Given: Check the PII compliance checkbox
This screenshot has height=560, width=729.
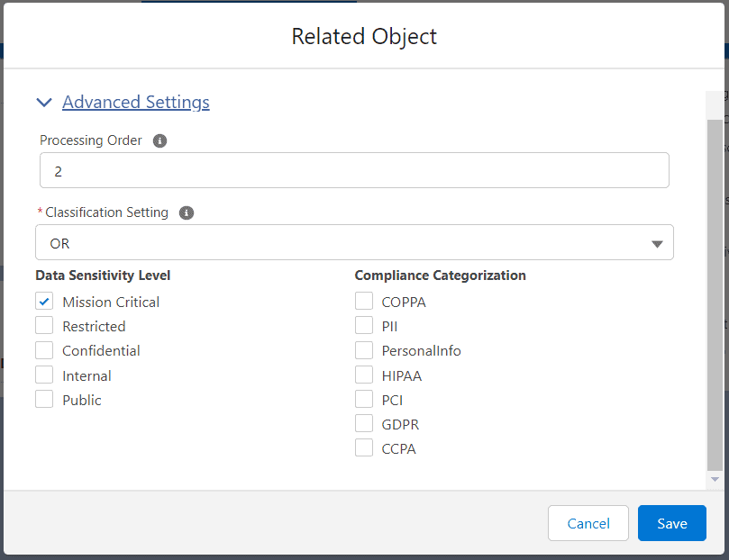Looking at the screenshot, I should click(364, 326).
